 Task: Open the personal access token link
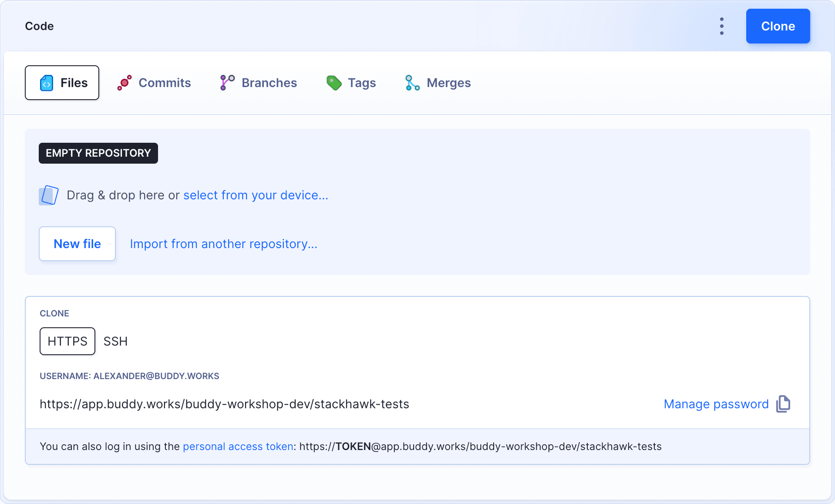(238, 447)
